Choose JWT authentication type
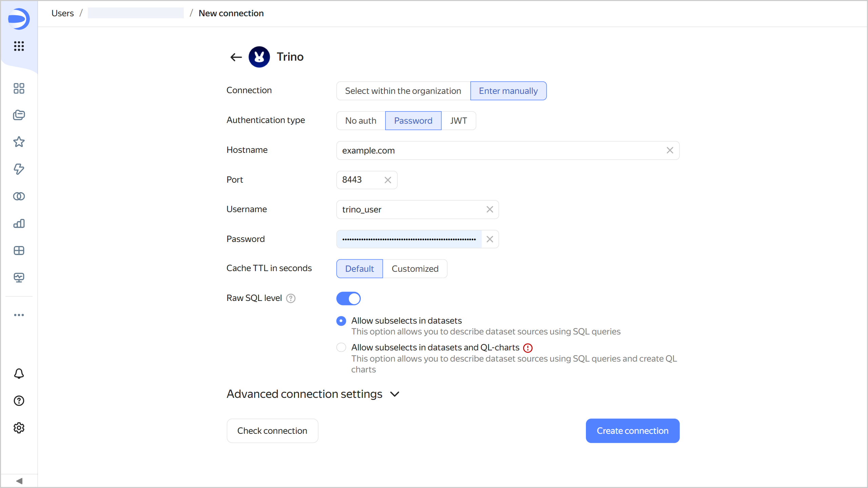Viewport: 868px width, 488px height. 458,121
